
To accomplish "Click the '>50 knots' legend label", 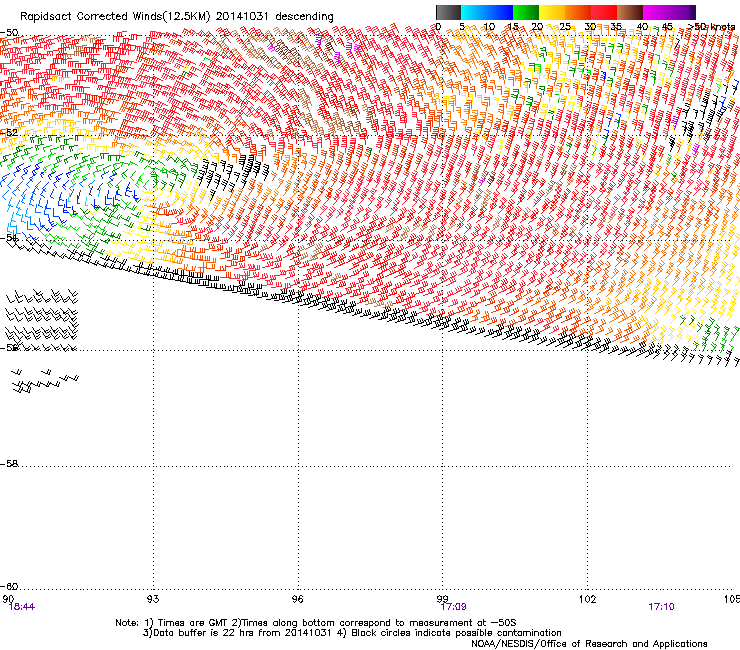I will coord(711,27).
